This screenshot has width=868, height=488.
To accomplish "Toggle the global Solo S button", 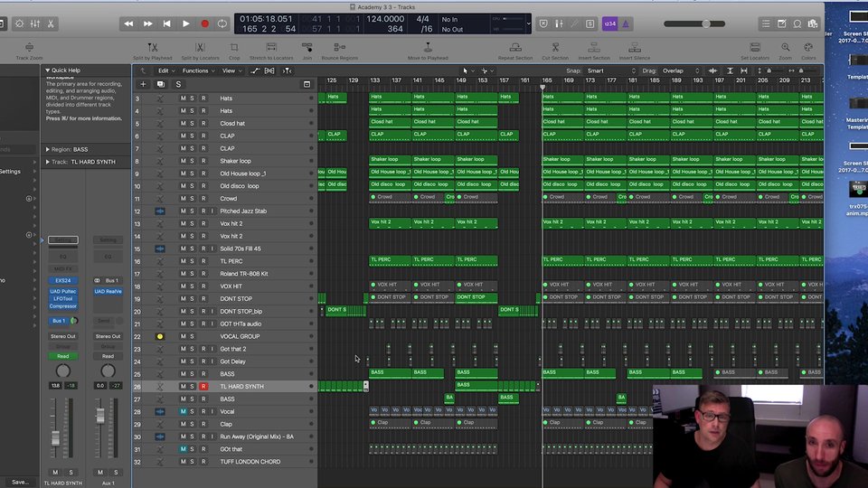I will (178, 84).
